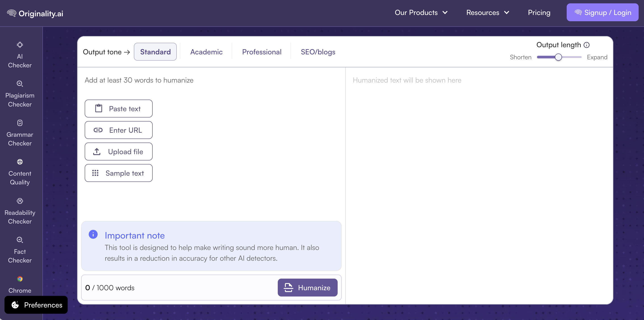Select the Standard output tone

click(155, 52)
